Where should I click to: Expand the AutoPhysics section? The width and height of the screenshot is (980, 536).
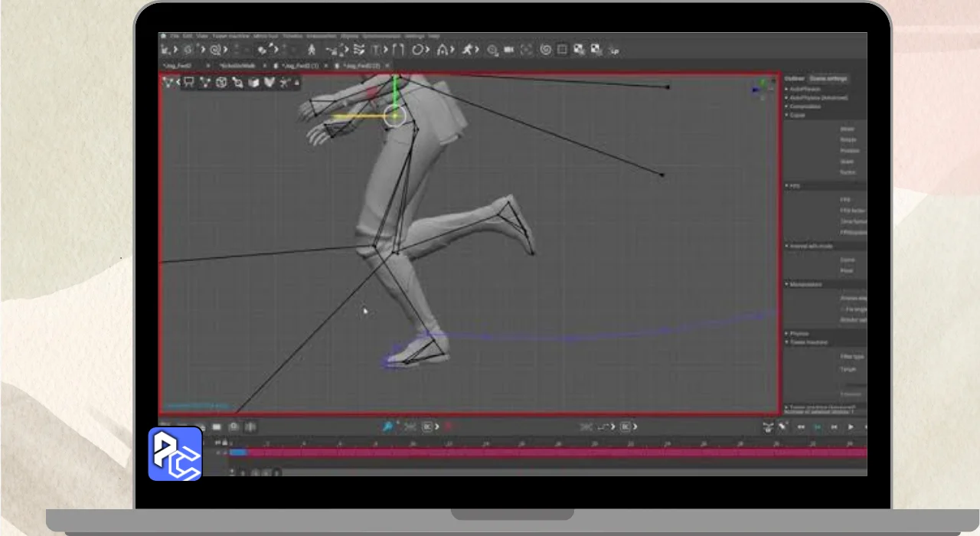(804, 90)
